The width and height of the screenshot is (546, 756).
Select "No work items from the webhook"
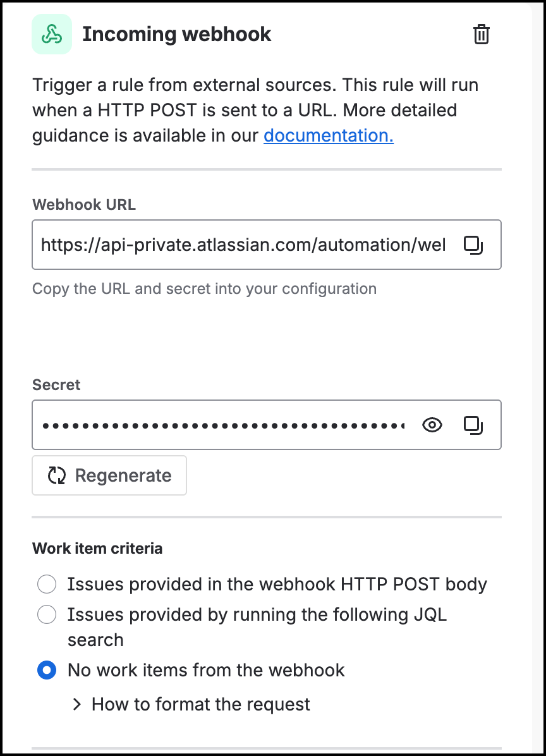pyautogui.click(x=46, y=670)
